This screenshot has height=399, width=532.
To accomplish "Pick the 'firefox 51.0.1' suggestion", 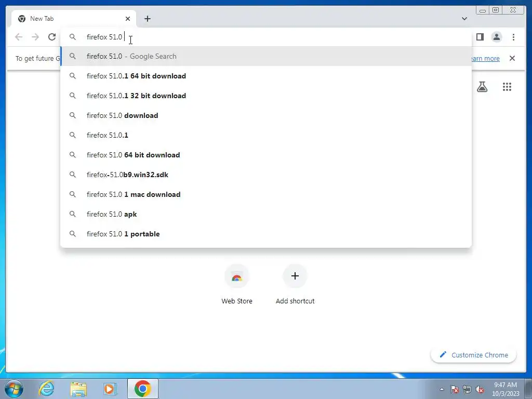I will [x=266, y=135].
